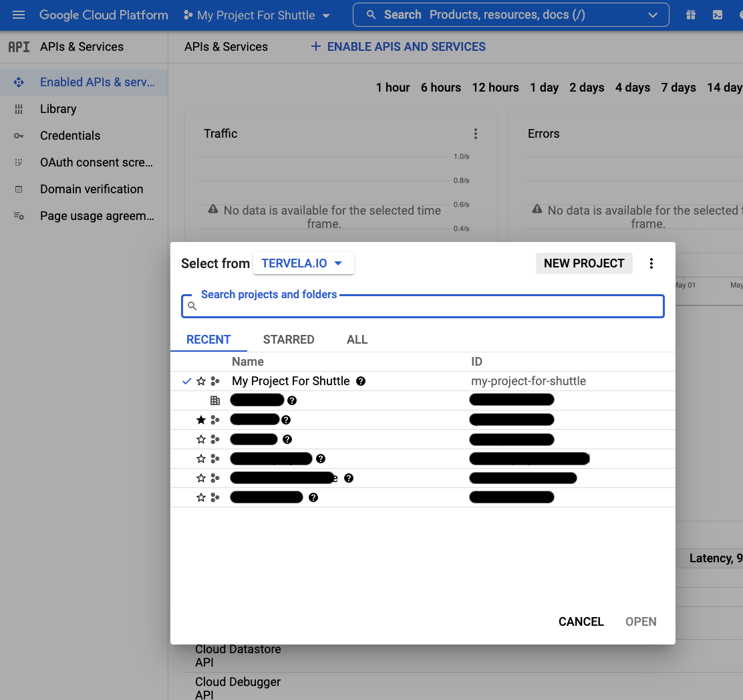Viewport: 743px width, 700px height.
Task: Click the Domain verification checkbox icon
Action: pyautogui.click(x=19, y=189)
